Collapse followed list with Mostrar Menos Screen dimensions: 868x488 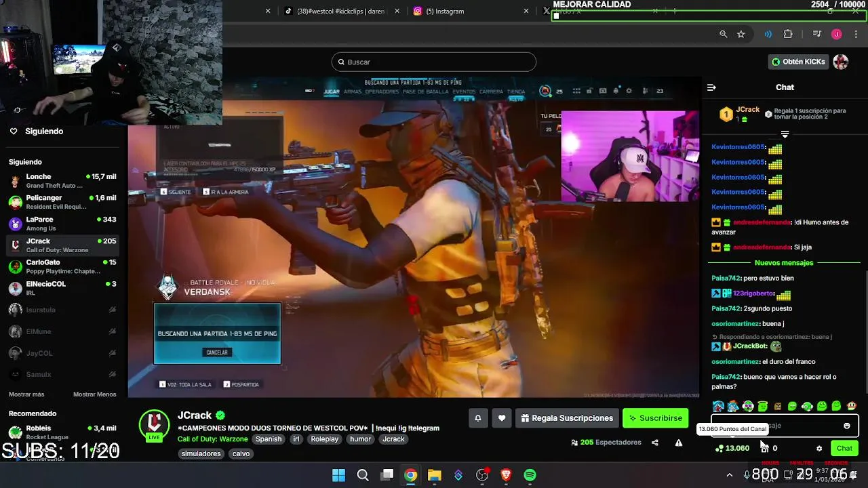click(95, 394)
